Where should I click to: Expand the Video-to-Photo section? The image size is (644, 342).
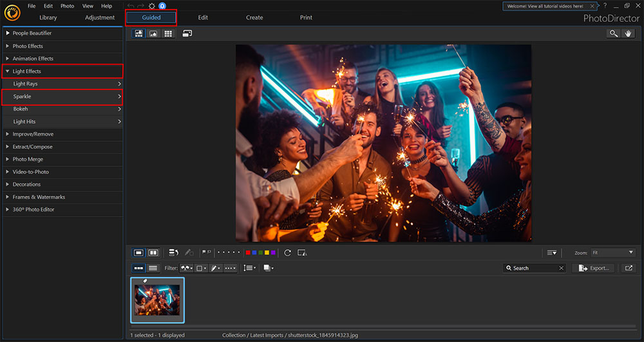(62, 171)
